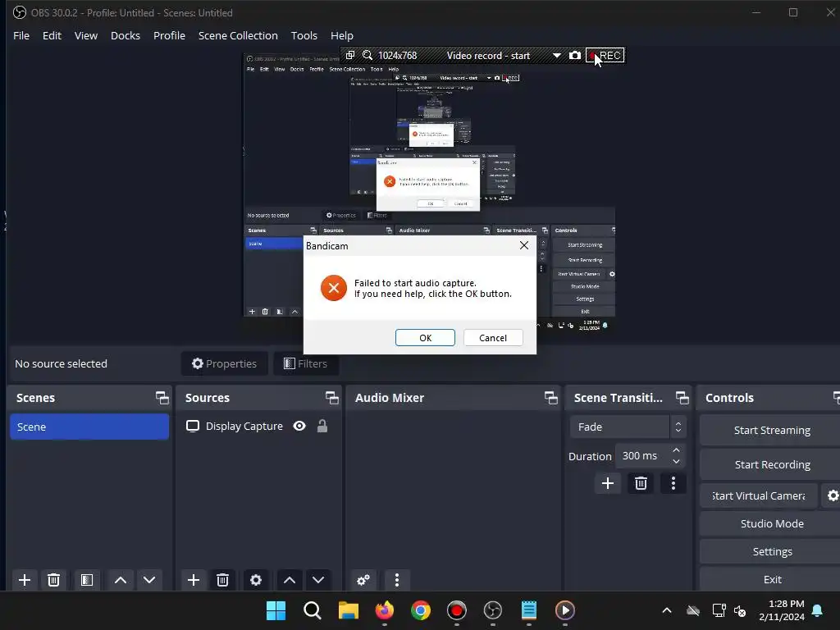
Task: Click OK in the Bandicam dialog
Action: pyautogui.click(x=426, y=337)
